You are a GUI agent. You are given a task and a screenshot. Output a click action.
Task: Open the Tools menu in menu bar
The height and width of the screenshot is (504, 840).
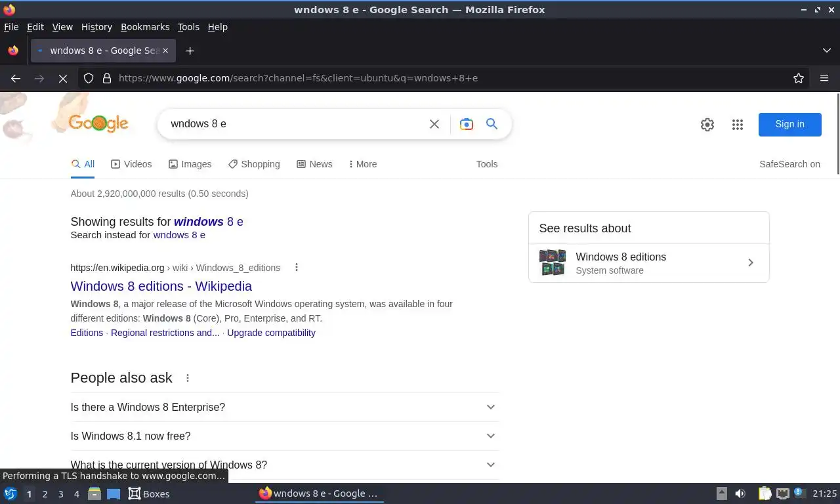tap(188, 27)
